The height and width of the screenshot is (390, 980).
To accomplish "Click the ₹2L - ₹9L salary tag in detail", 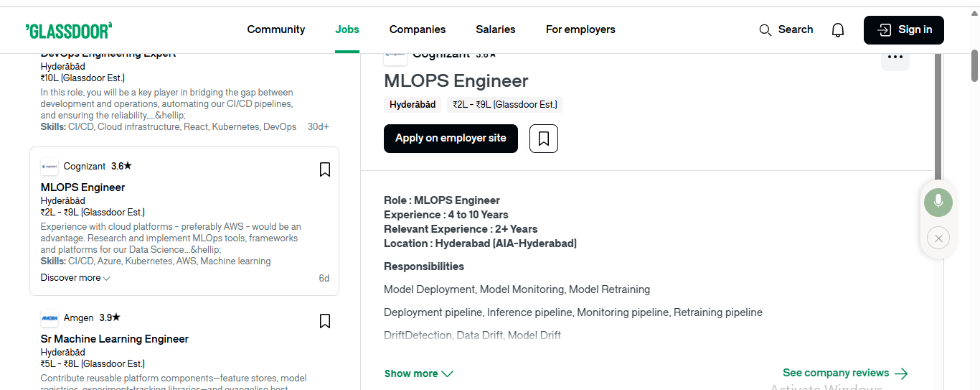I will pyautogui.click(x=505, y=105).
